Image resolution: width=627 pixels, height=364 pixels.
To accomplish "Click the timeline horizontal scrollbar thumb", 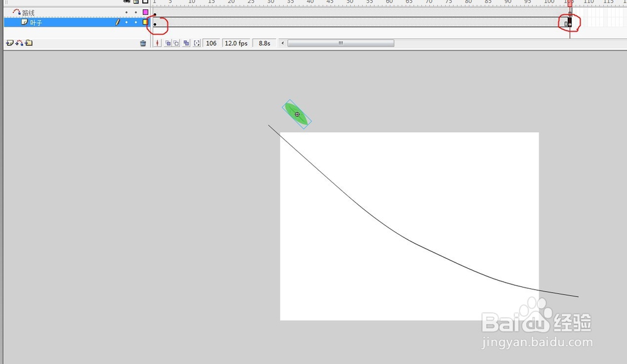I will [x=340, y=43].
